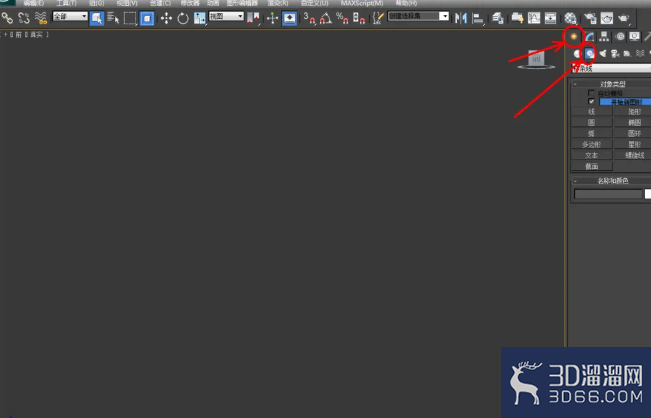
Task: Open Schematic View icon
Action: pyautogui.click(x=551, y=18)
